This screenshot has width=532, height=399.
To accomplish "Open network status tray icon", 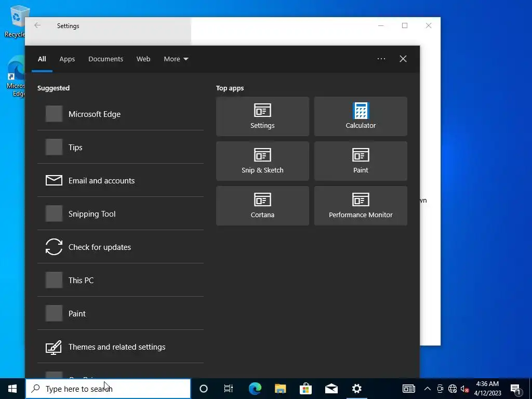I will click(x=453, y=389).
